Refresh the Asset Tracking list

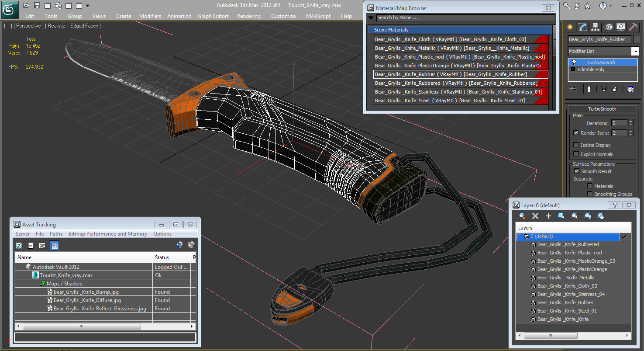point(19,246)
